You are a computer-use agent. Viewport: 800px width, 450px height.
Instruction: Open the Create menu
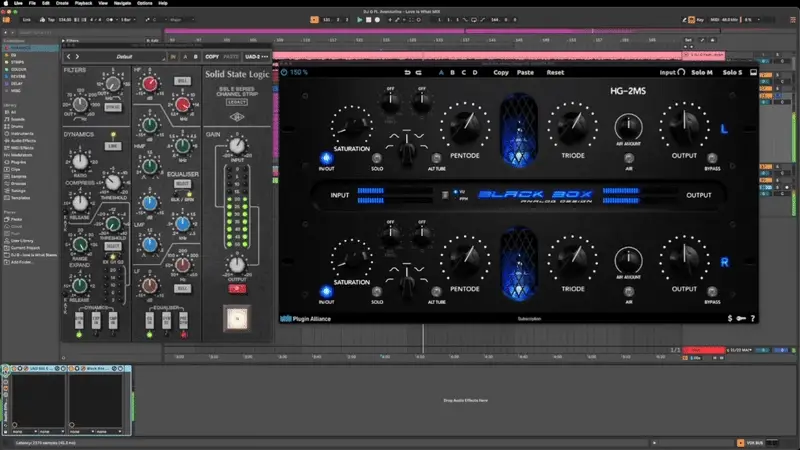pos(62,3)
